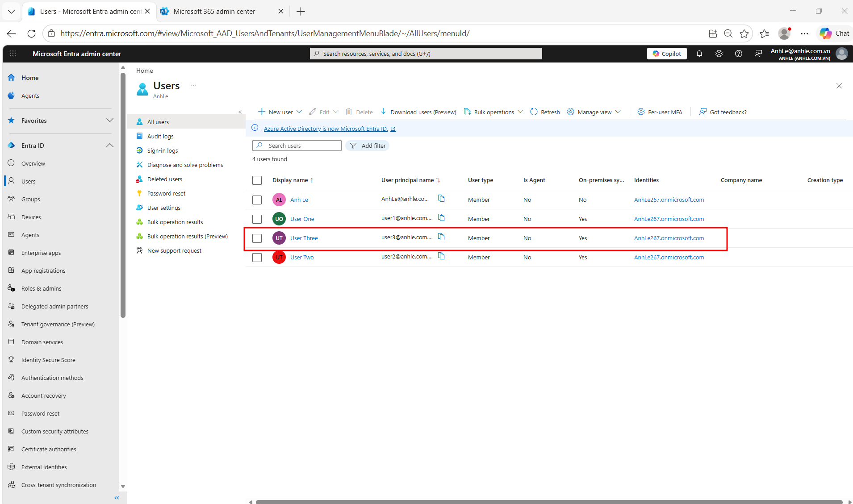Copy user1@anhle.com principal name
Viewport: 853px width, 504px height.
point(441,218)
